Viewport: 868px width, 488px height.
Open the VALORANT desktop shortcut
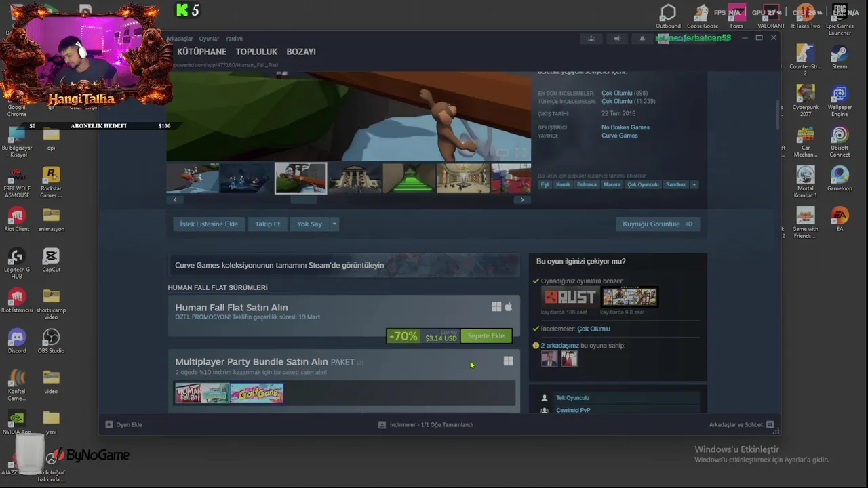[771, 16]
